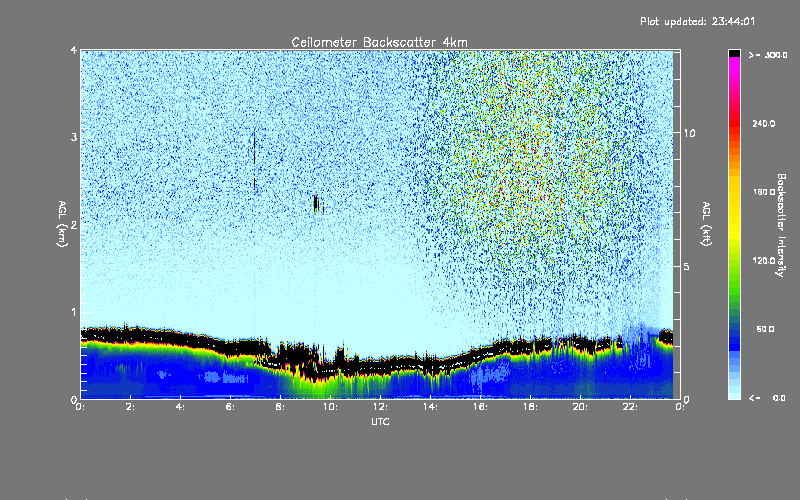The width and height of the screenshot is (800, 500).
Task: Click the '8:' tick on the UTC axis
Action: (x=281, y=407)
